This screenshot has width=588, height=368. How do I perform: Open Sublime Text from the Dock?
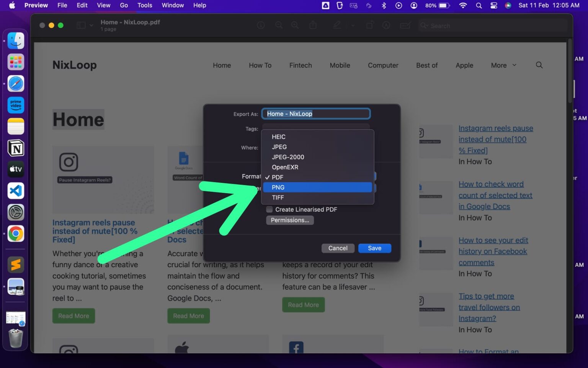click(16, 264)
